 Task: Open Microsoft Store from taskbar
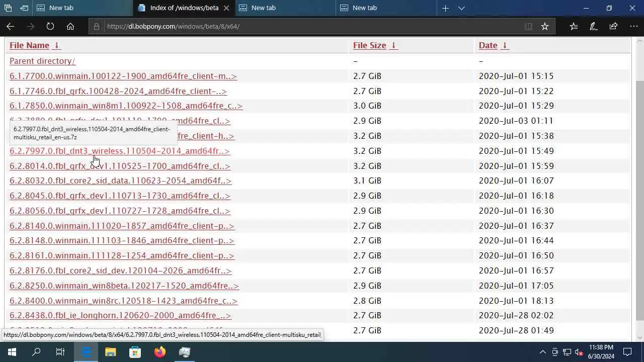(x=135, y=352)
